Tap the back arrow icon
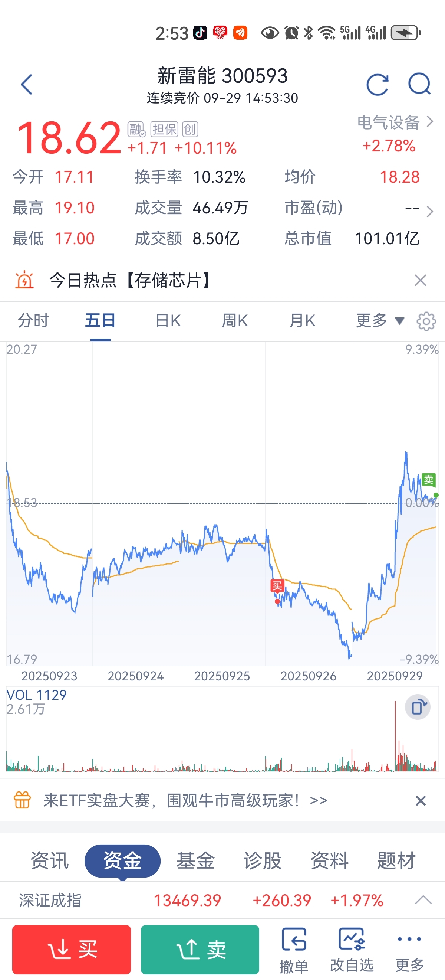The width and height of the screenshot is (445, 980). tap(27, 84)
